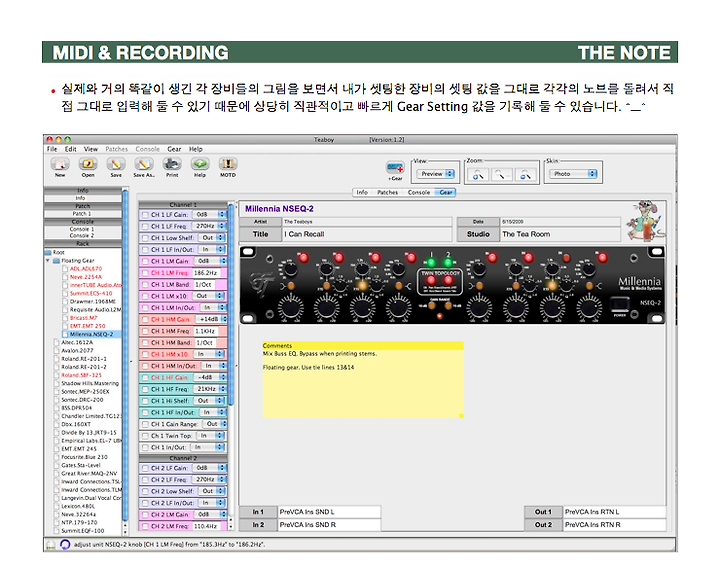Open the View Preview dropdown

coord(435,174)
